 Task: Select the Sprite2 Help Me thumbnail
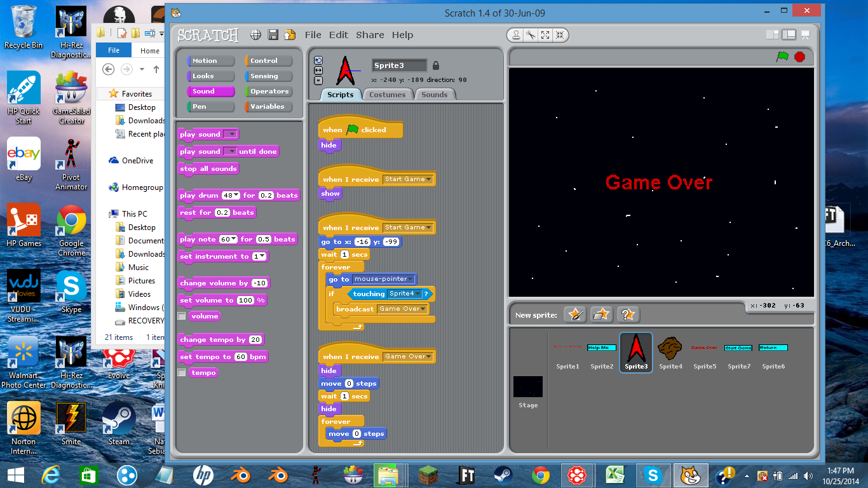click(602, 351)
